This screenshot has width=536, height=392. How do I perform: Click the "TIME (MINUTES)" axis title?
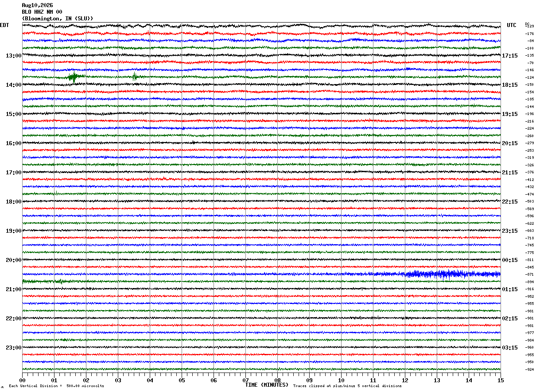tap(267, 385)
